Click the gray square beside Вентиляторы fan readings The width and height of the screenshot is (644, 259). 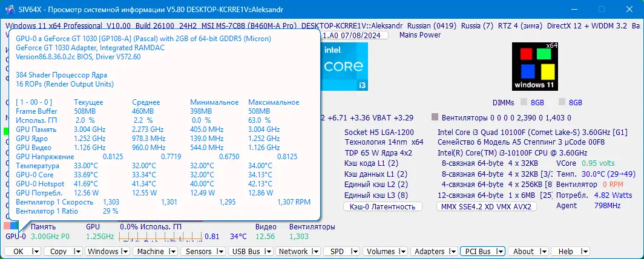435,118
